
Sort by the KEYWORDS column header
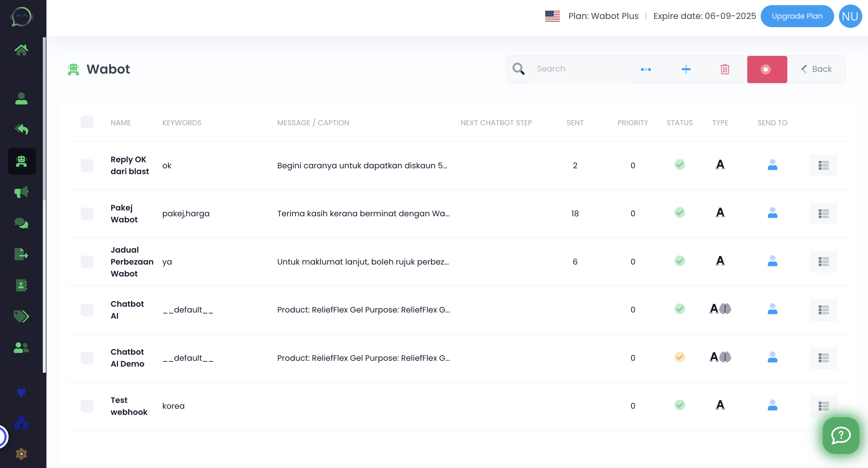coord(182,123)
